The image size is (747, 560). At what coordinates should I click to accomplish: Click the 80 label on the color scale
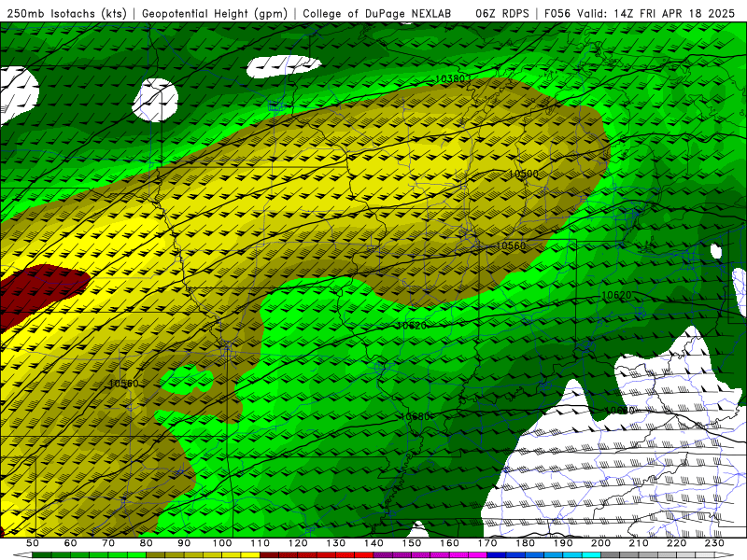coord(147,543)
